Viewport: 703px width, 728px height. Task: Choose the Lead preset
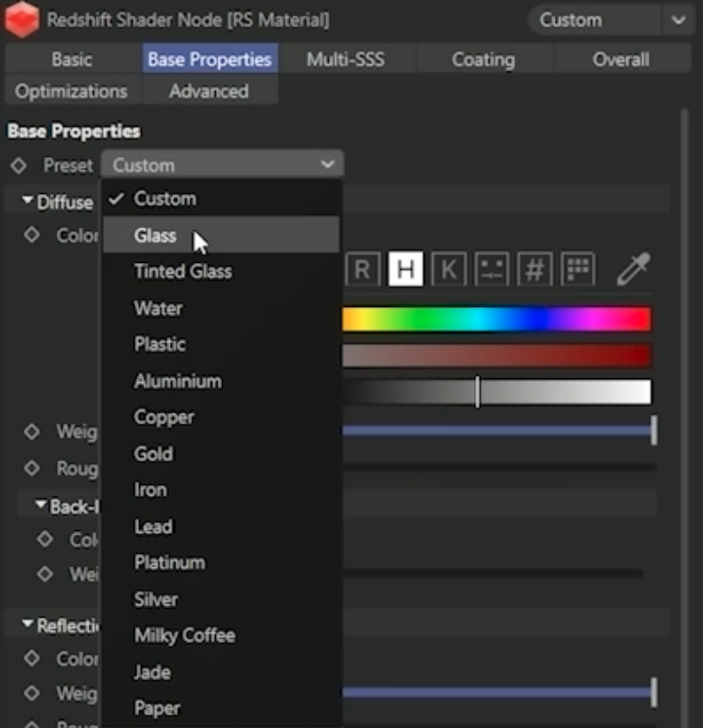(221, 527)
